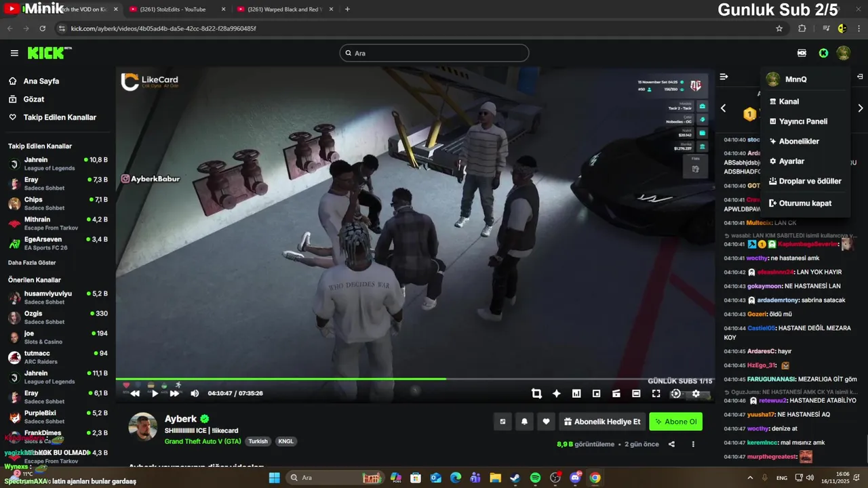Open Grand Theft Auto V (GTA) category

click(203, 441)
